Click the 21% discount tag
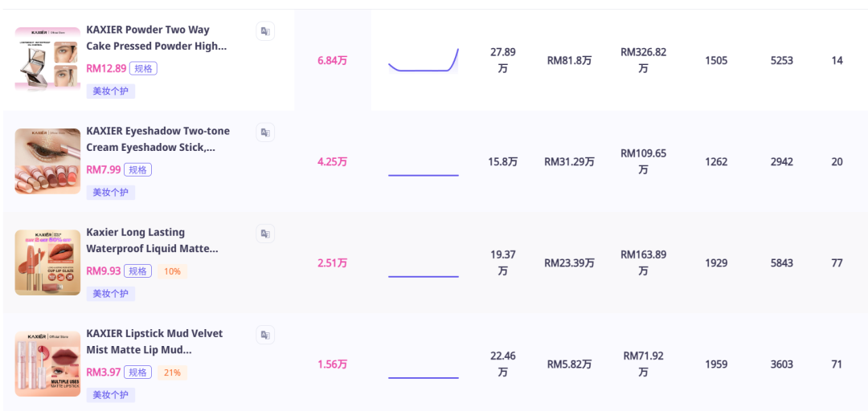 172,372
